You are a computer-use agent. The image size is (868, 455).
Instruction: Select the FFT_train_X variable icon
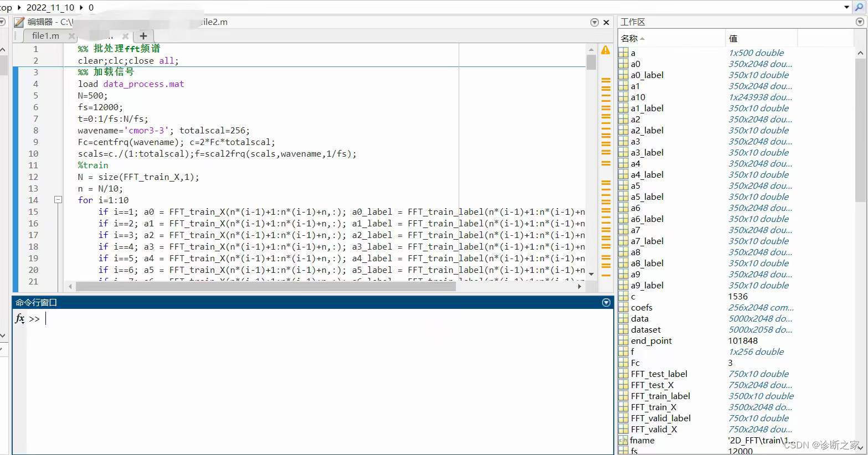[623, 407]
